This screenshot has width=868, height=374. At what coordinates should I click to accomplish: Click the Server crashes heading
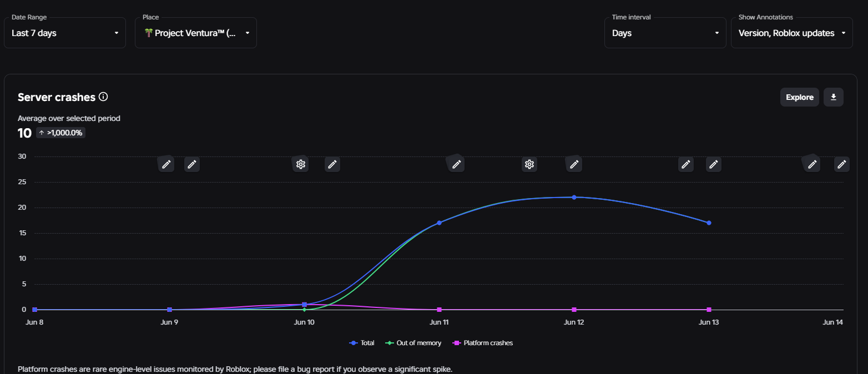pos(57,97)
